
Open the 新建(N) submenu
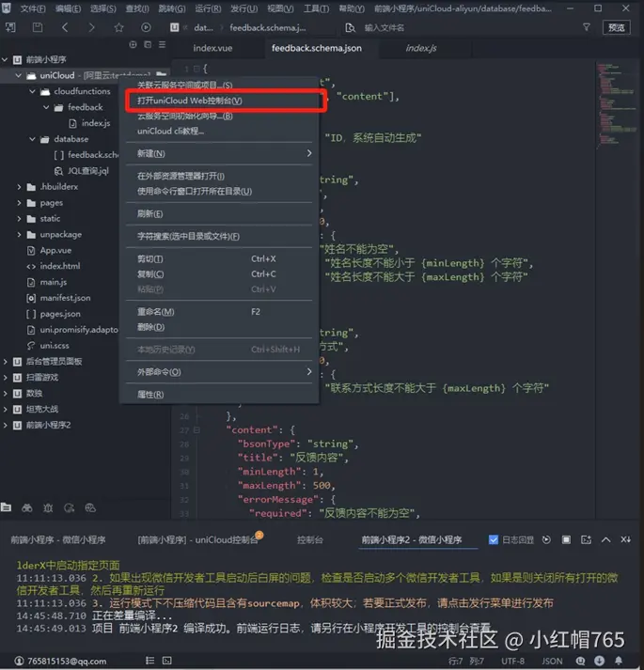click(x=219, y=153)
